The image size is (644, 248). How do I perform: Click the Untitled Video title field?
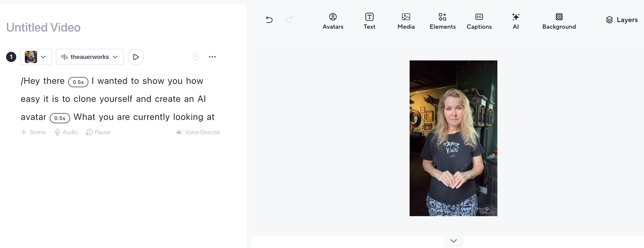[x=43, y=27]
